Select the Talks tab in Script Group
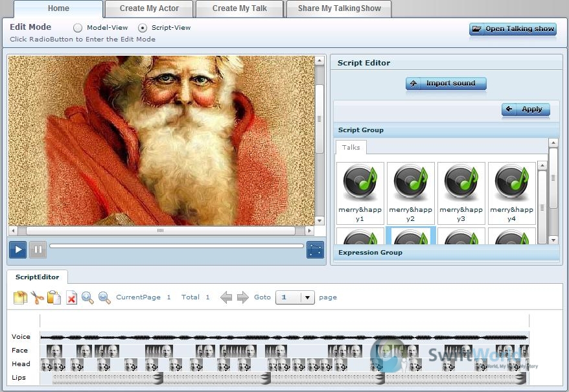 pos(351,147)
